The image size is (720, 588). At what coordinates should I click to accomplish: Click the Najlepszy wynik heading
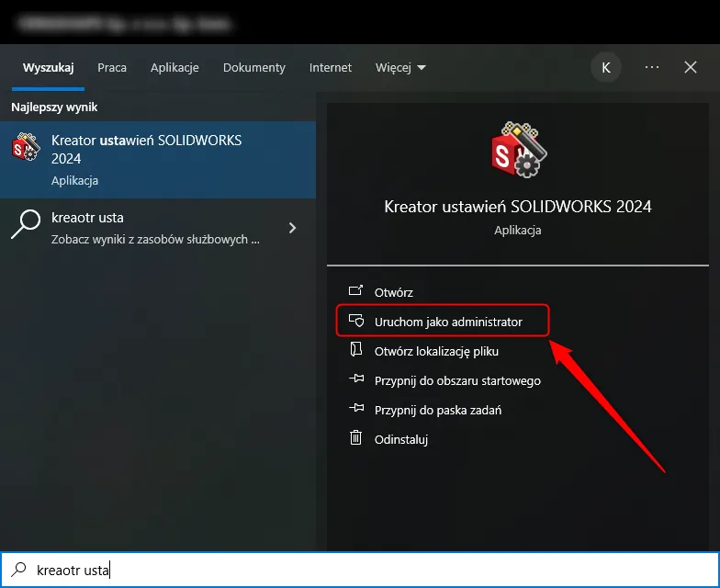click(54, 107)
